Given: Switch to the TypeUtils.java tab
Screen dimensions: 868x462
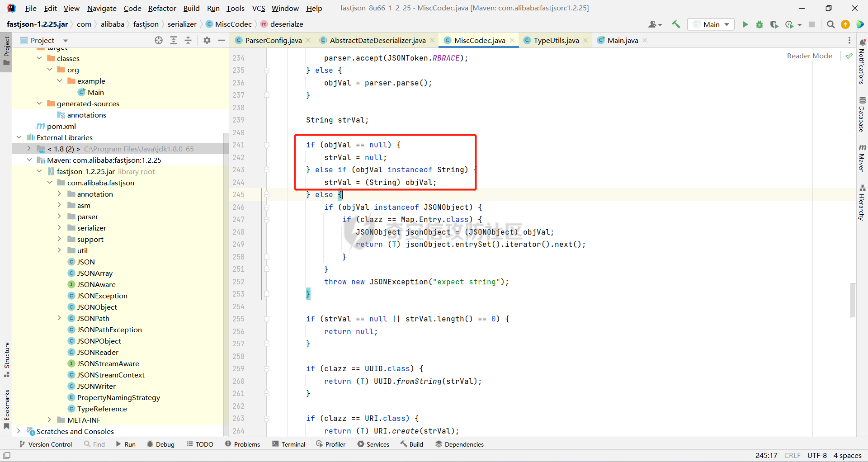Looking at the screenshot, I should point(556,40).
